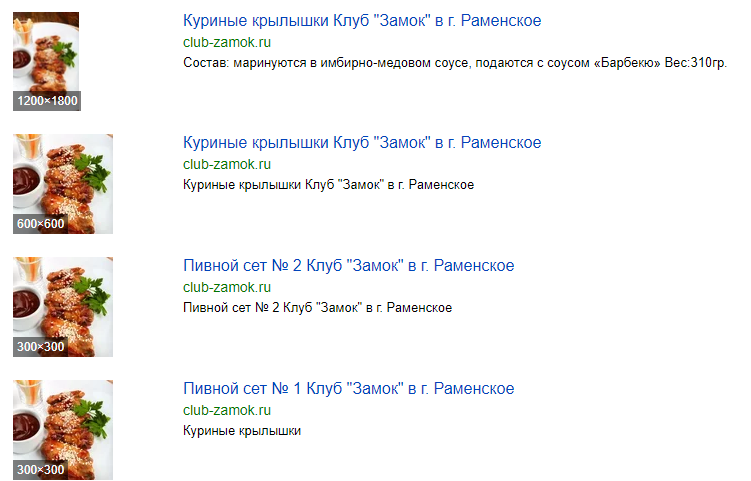The width and height of the screenshot is (751, 481).
Task: Click the description starting with "Состав: маринуются"
Action: [x=455, y=63]
